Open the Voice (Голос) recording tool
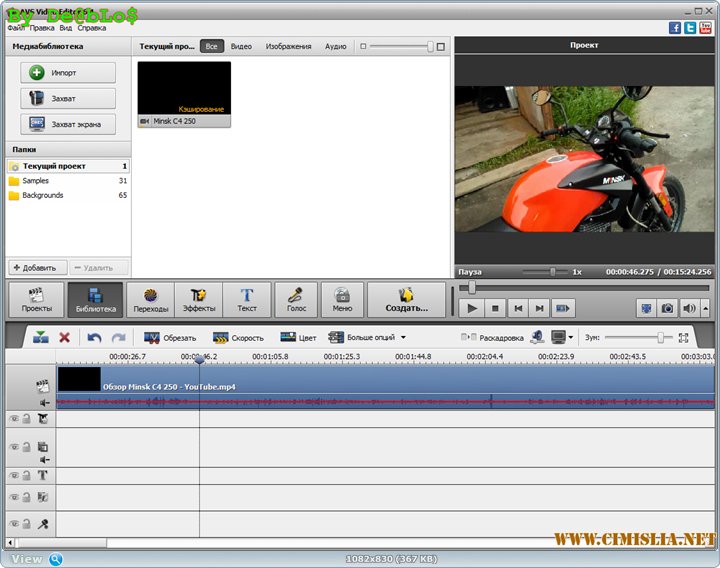The image size is (720, 568). click(x=296, y=300)
